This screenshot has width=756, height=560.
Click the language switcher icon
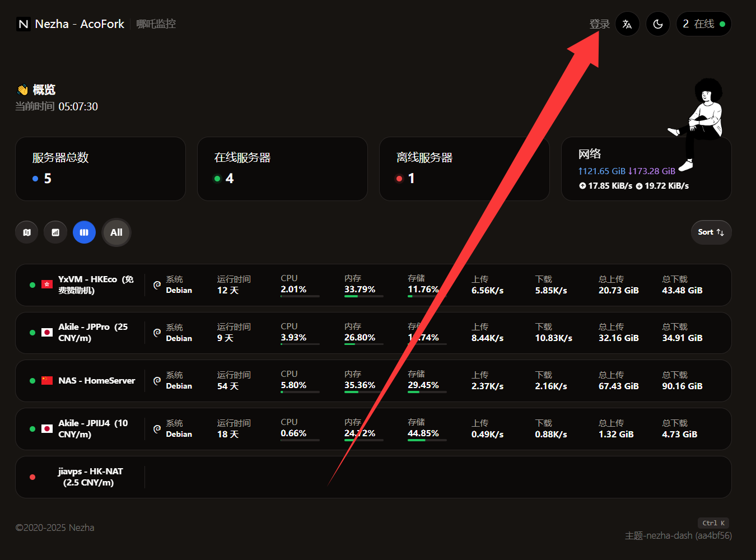tap(627, 24)
